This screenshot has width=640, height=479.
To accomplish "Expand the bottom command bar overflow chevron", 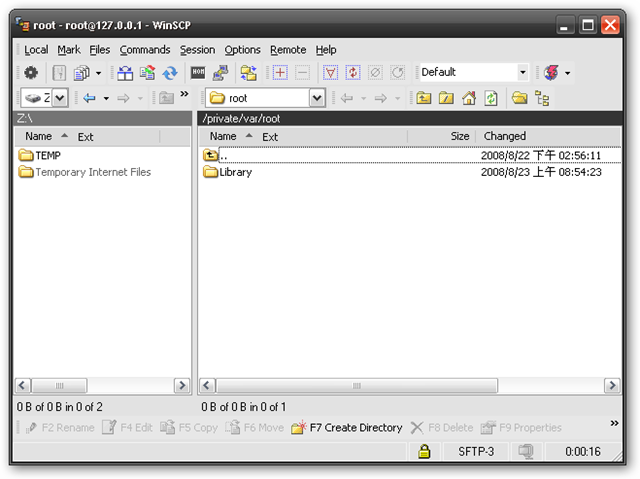I will (614, 423).
